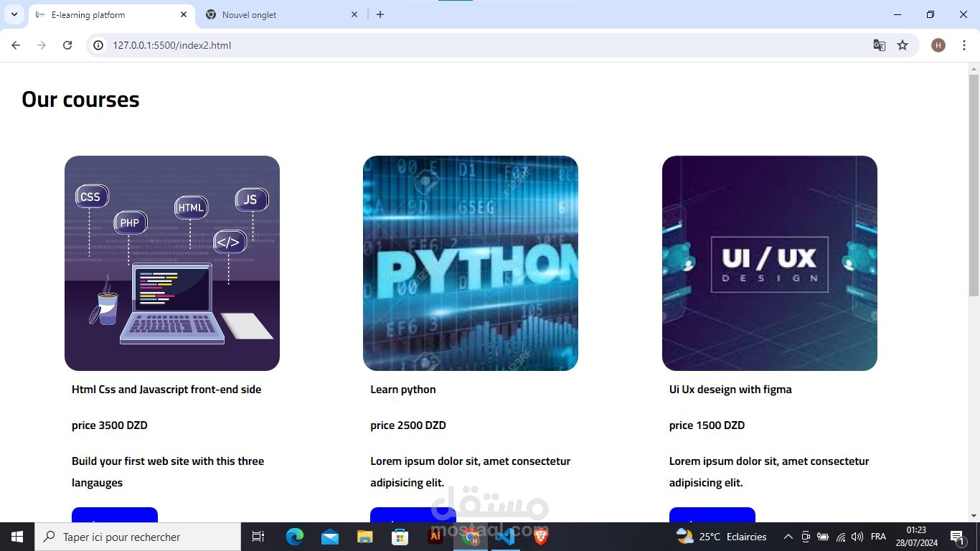The height and width of the screenshot is (551, 980).
Task: Click the blue button under the HTML CSS course
Action: click(115, 515)
